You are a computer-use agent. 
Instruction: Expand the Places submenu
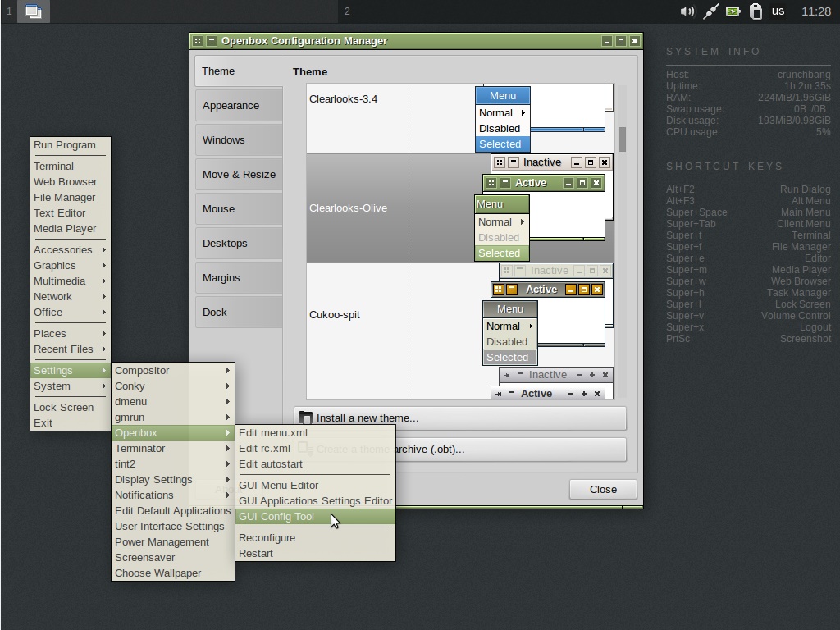[x=71, y=333]
